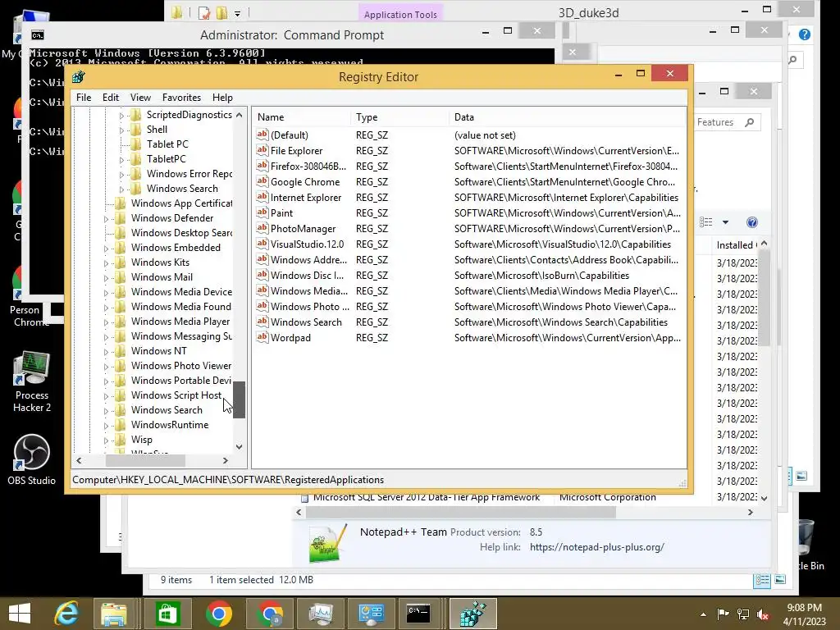
Task: Click the Windows Start button
Action: 20,614
